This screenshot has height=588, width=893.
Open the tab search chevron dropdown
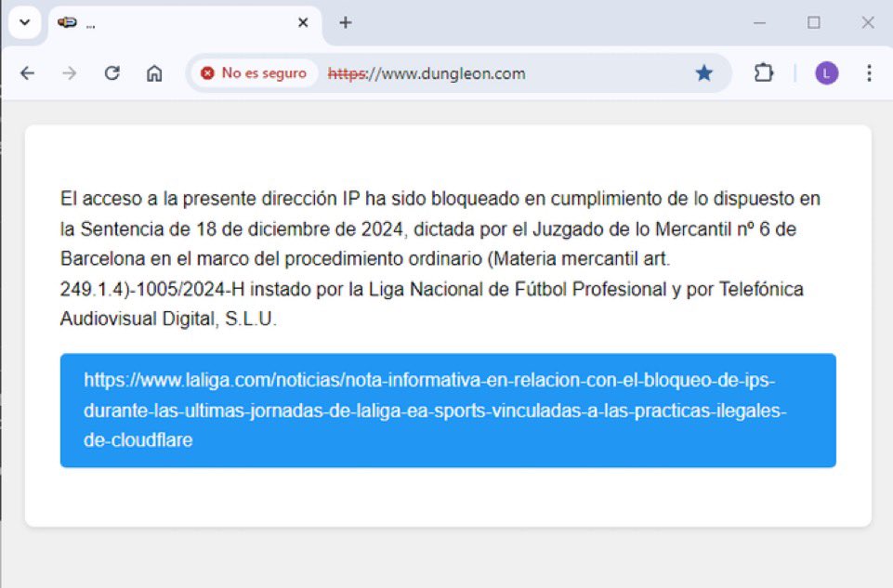point(24,22)
